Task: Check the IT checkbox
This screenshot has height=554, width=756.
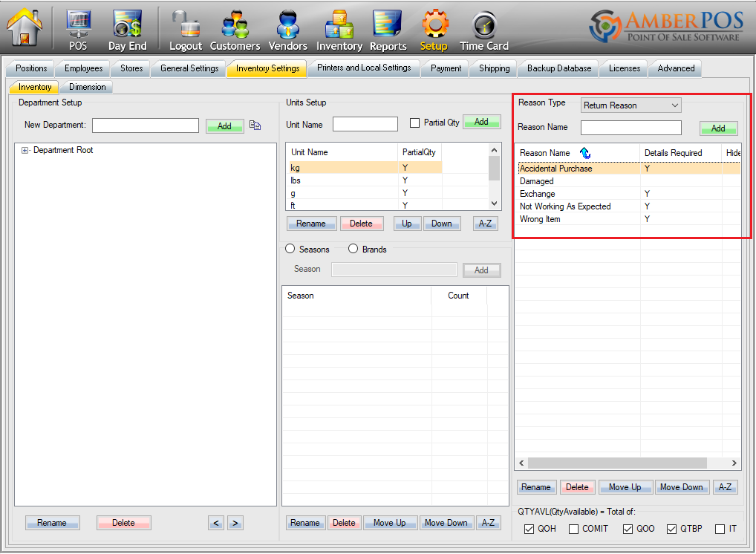Action: tap(720, 529)
